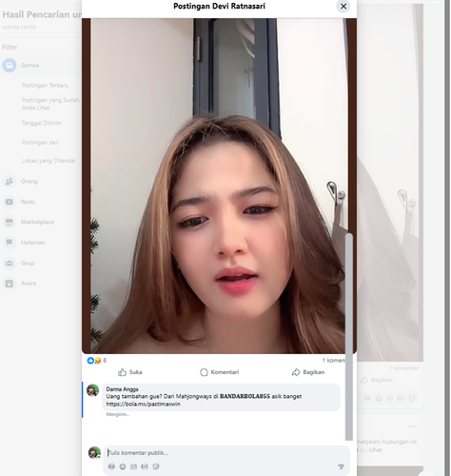Share the post using the Bagikan button
Screen dimensions: 451x476
[x=308, y=372]
